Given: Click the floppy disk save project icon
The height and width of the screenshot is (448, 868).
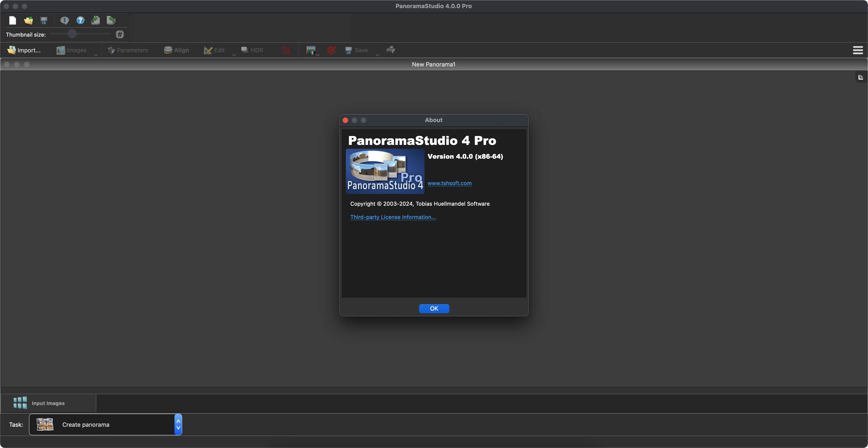Looking at the screenshot, I should [44, 21].
